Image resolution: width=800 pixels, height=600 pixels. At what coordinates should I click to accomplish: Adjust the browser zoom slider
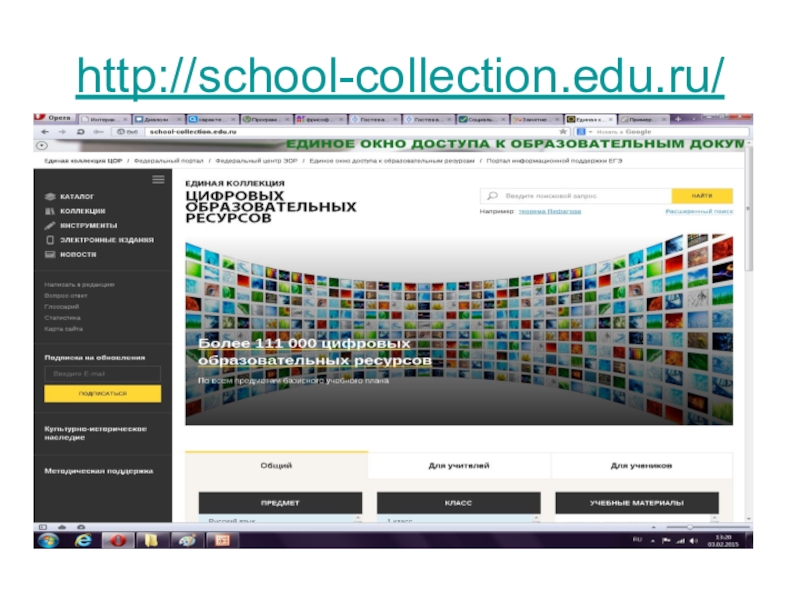click(689, 527)
